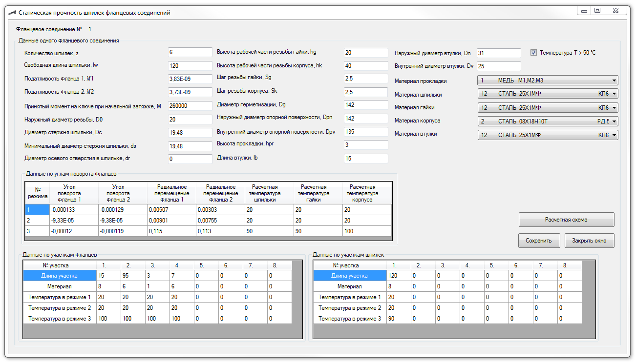Click the Внутренний диаметр опорной поверхности, Dpv field
Viewport: 636px width, 364px height.
[366, 132]
